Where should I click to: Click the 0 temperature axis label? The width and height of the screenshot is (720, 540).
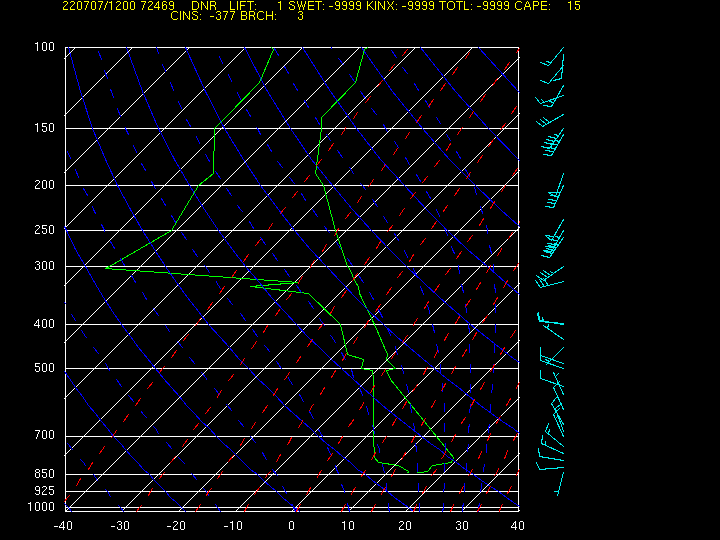292,526
